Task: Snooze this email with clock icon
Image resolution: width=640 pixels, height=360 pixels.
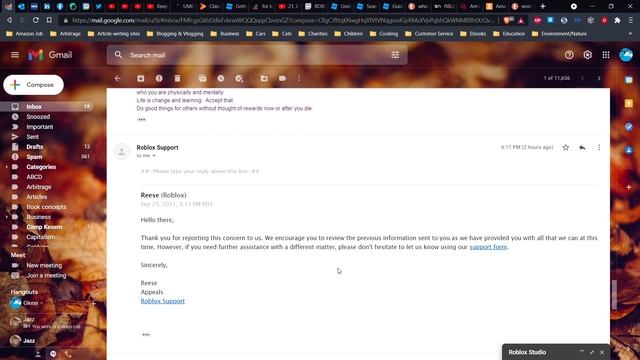Action: (x=221, y=78)
